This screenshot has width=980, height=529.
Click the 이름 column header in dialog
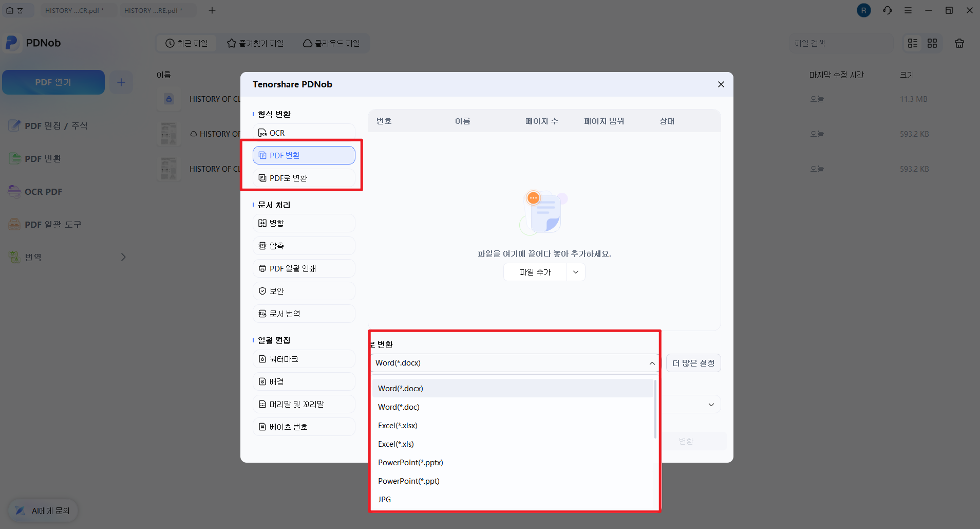point(462,121)
